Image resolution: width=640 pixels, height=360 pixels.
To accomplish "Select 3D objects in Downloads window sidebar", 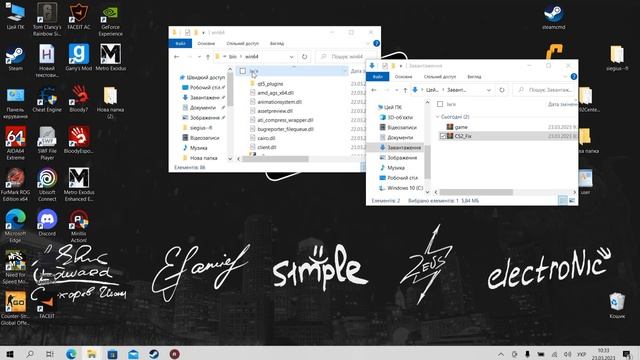I will pos(400,117).
